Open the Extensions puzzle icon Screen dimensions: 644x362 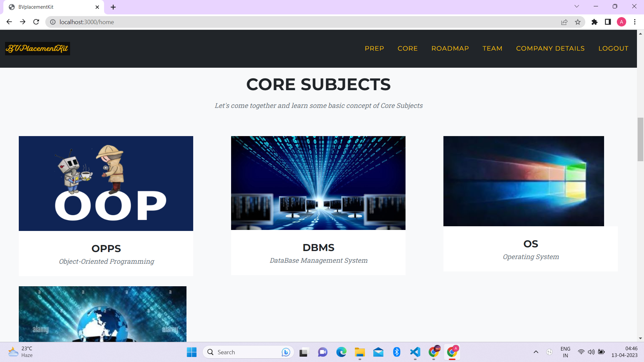click(594, 22)
